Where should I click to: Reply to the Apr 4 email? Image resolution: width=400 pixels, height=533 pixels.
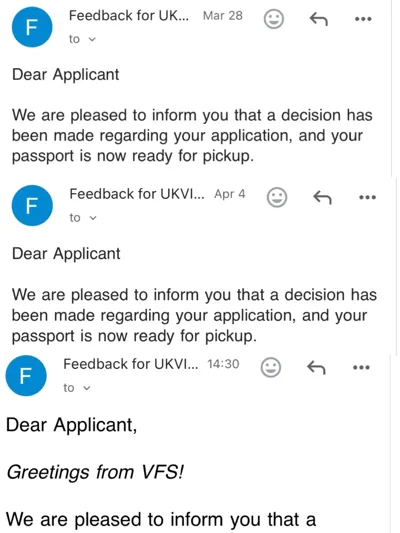click(x=322, y=197)
